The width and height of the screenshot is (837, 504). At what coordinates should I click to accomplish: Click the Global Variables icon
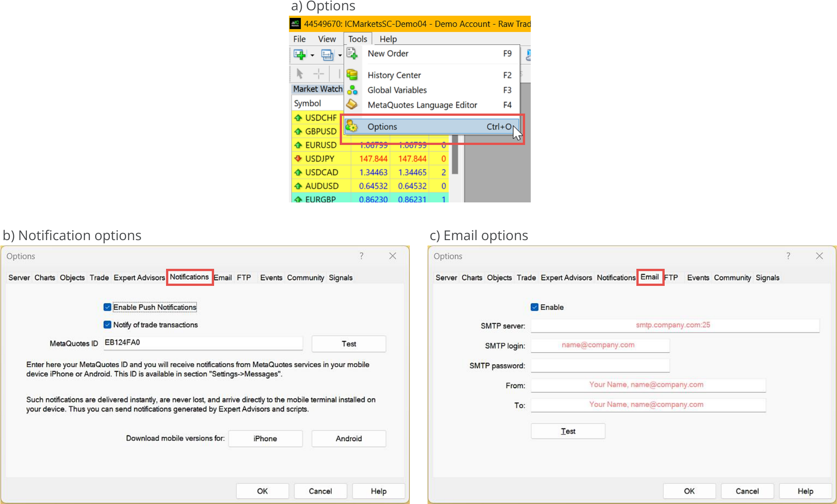352,90
